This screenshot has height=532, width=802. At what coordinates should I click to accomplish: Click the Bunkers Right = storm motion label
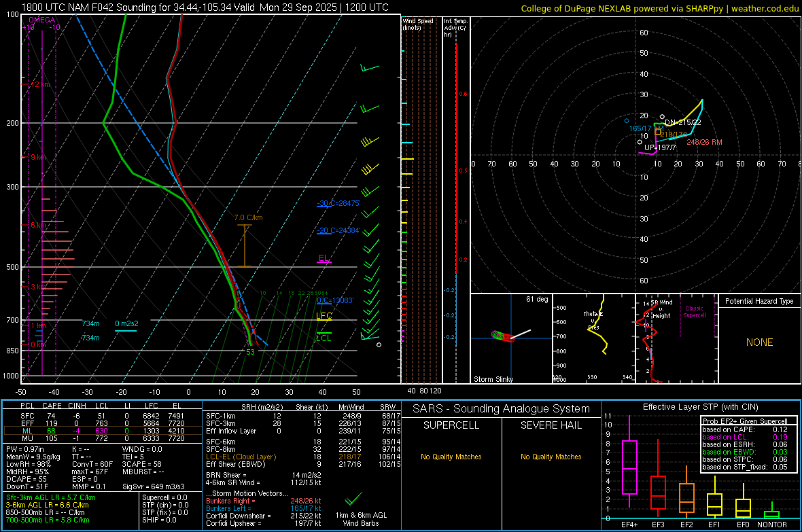pos(230,501)
